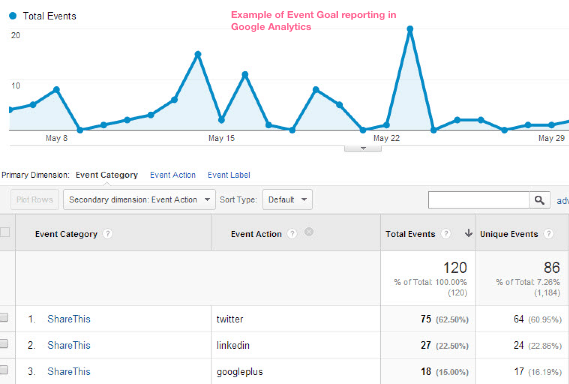Click the Total Events column header
The height and width of the screenshot is (384, 569).
(410, 234)
